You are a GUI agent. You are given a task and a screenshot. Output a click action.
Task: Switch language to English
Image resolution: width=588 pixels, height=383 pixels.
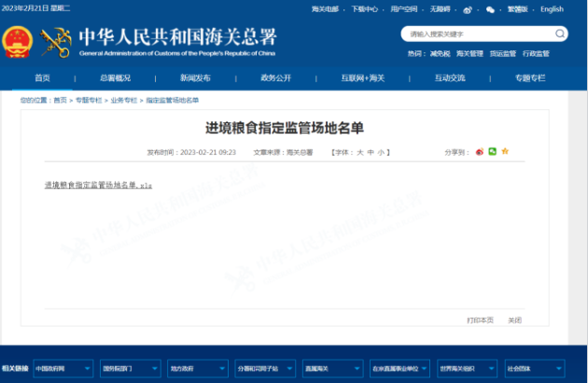(x=552, y=9)
